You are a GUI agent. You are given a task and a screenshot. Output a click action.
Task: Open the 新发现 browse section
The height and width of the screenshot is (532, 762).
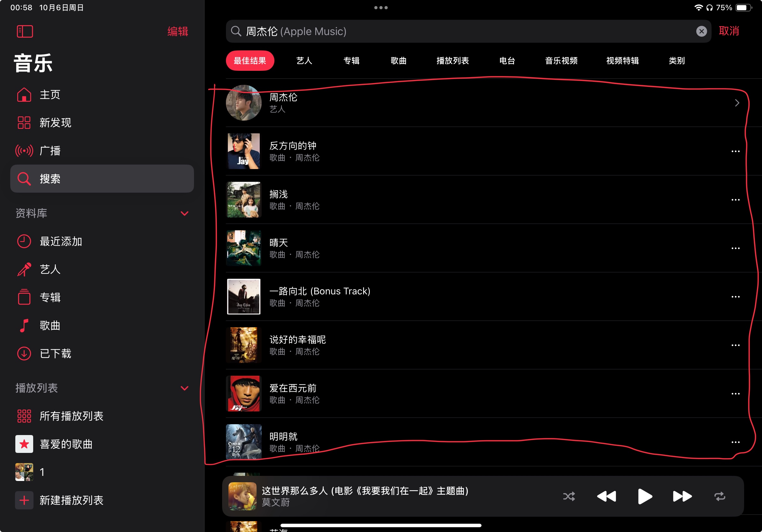point(55,123)
